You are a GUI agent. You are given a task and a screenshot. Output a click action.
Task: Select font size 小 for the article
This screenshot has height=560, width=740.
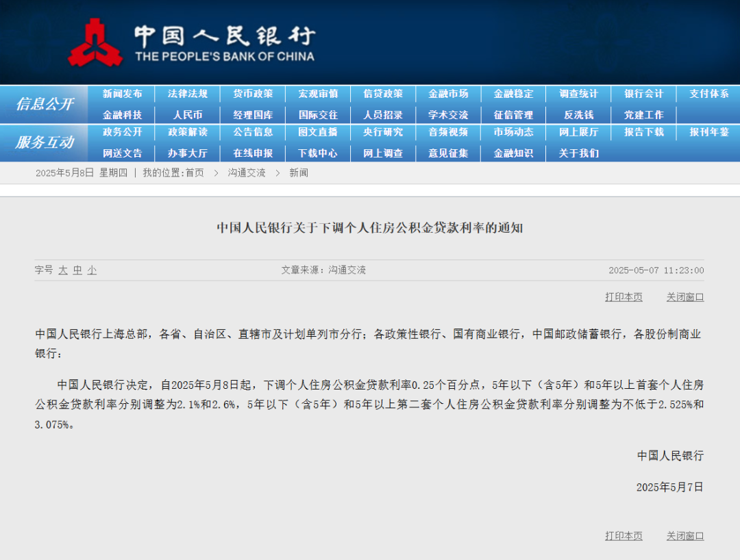(91, 270)
